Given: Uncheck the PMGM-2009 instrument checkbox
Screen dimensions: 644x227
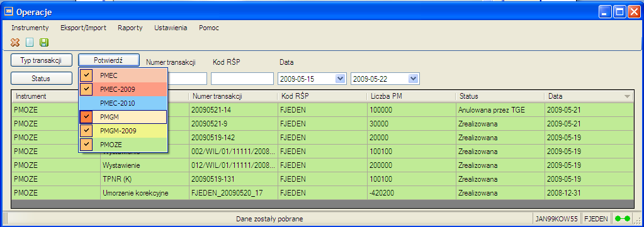Looking at the screenshot, I should pos(86,131).
